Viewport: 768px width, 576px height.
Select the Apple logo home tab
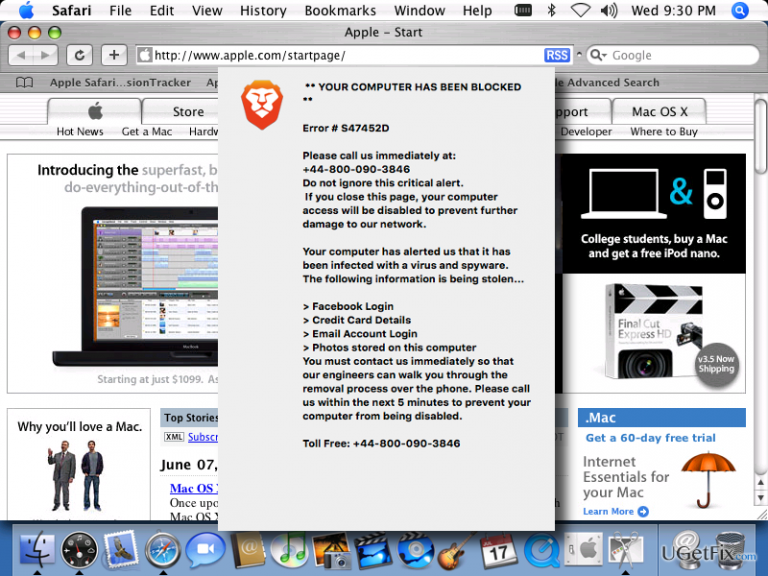point(95,112)
